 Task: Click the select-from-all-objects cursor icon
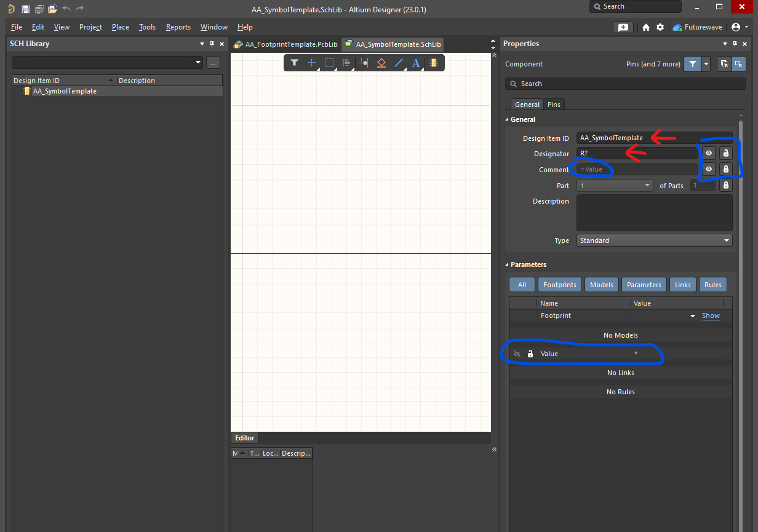pyautogui.click(x=724, y=64)
